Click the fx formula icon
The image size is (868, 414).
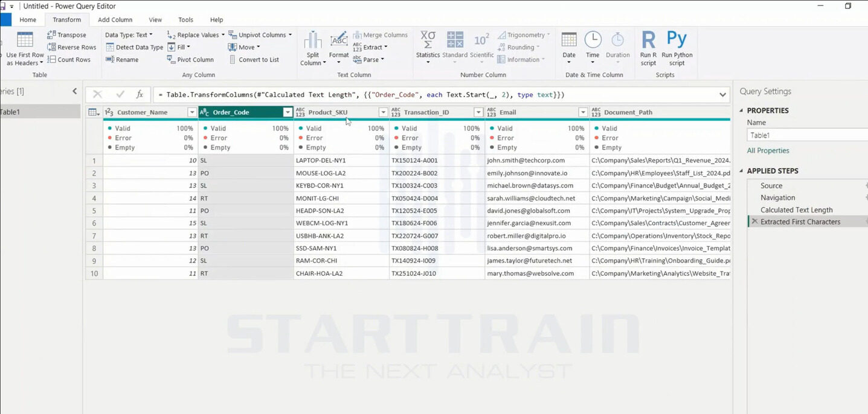pyautogui.click(x=140, y=94)
